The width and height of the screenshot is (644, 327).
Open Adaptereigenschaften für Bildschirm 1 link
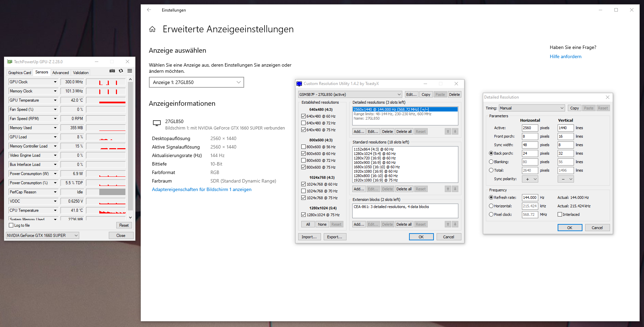click(x=202, y=189)
